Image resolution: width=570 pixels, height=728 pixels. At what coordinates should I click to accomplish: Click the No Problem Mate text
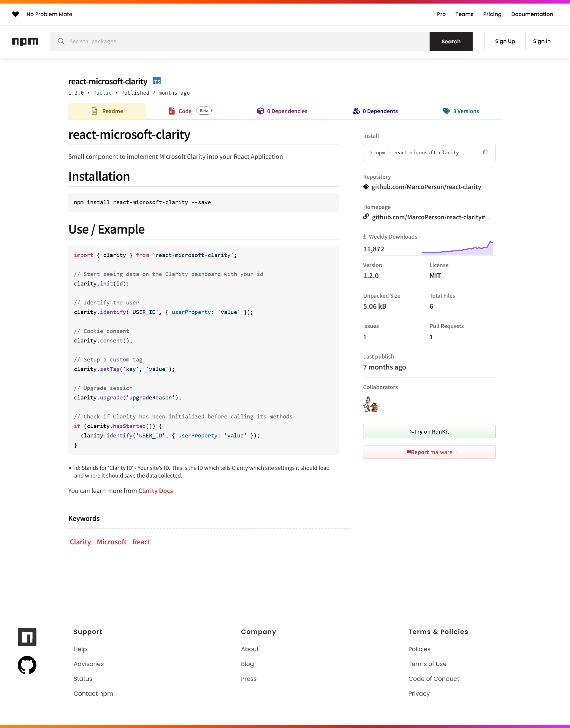click(x=49, y=14)
